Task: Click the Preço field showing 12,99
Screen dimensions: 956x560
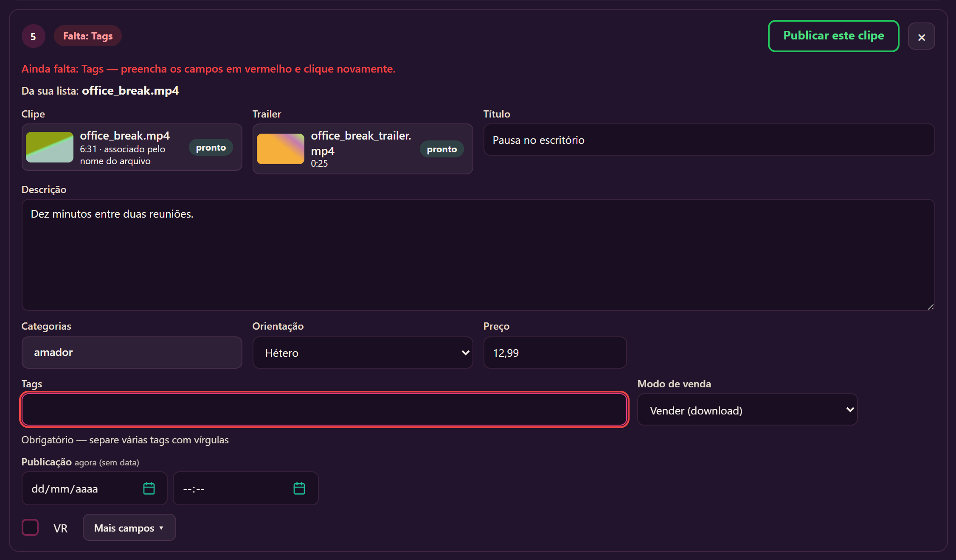Action: [555, 353]
